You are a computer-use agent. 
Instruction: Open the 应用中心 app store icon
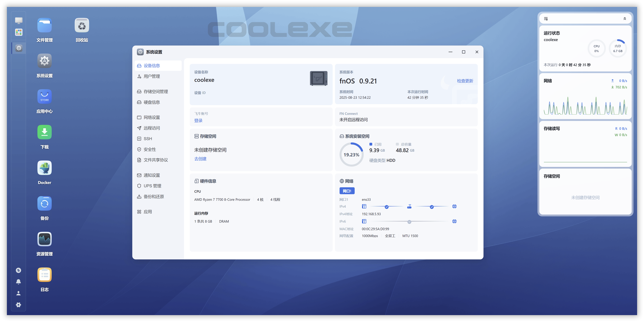tap(44, 96)
